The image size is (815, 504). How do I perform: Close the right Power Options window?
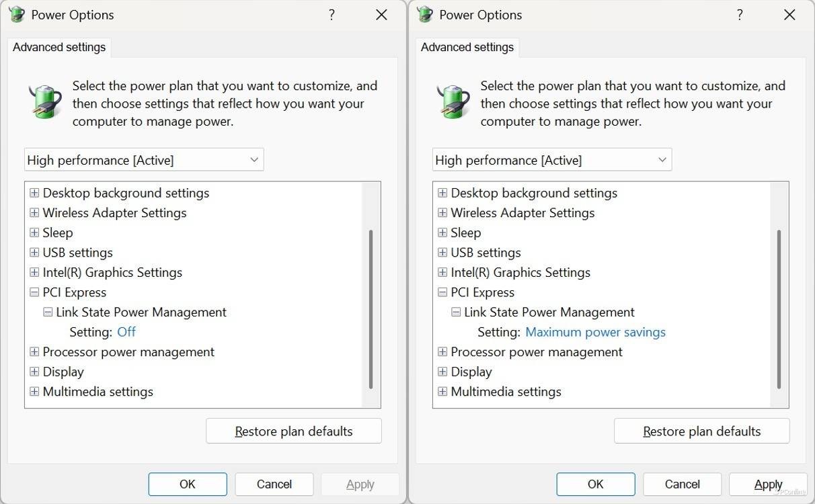[789, 15]
